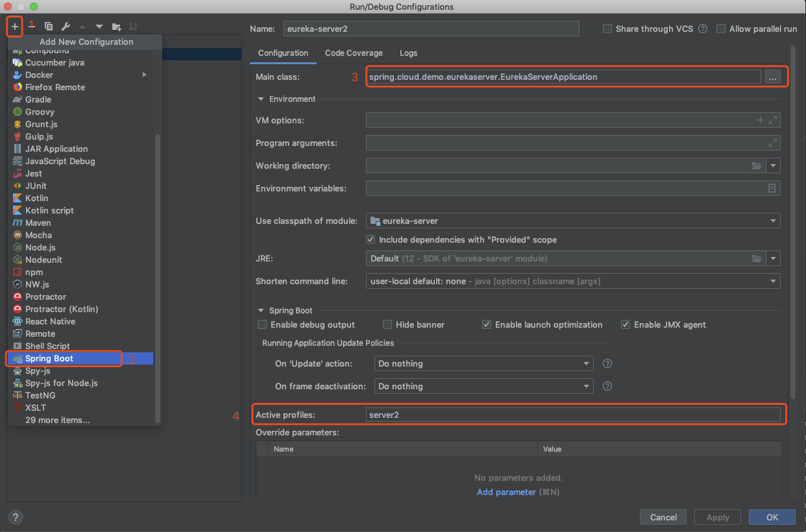
Task: Click the add plus icon in VM options
Action: pos(761,121)
